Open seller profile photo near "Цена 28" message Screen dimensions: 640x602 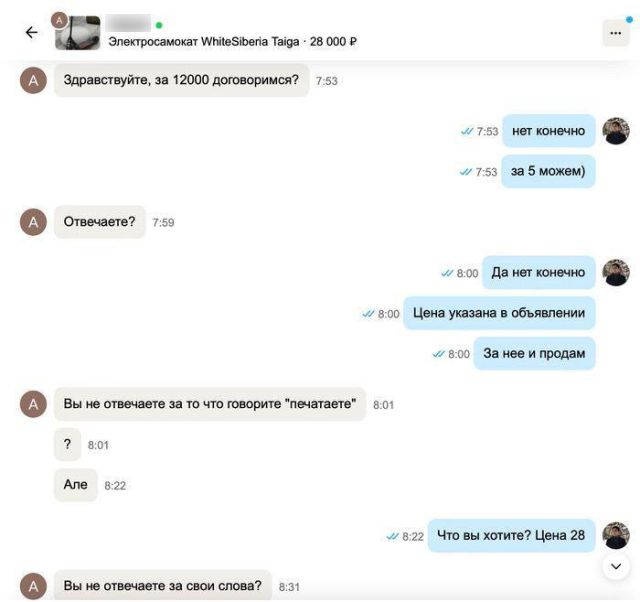click(x=616, y=535)
